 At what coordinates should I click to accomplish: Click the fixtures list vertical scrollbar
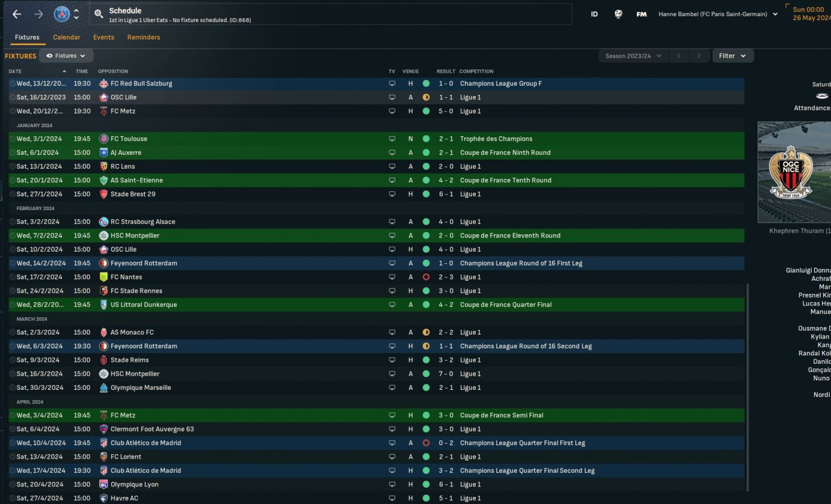pos(748,387)
